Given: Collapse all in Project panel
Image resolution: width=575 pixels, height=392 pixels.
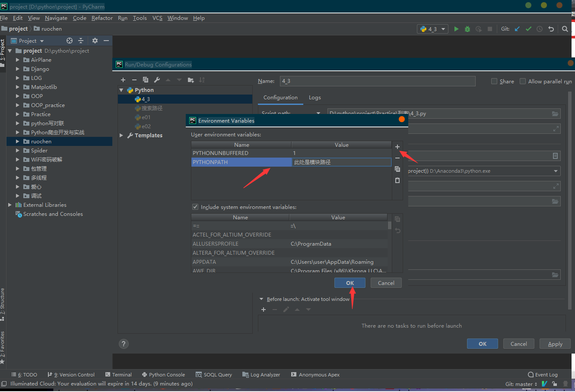Looking at the screenshot, I should coord(81,41).
